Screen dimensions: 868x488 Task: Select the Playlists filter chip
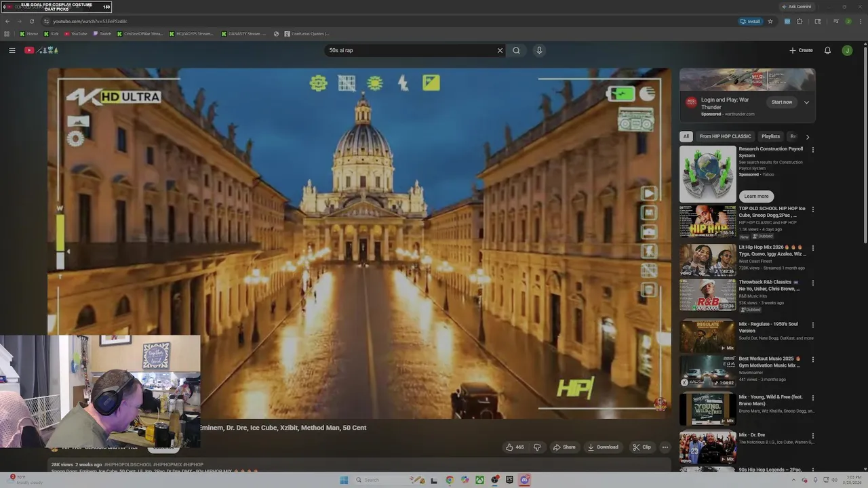tap(770, 136)
